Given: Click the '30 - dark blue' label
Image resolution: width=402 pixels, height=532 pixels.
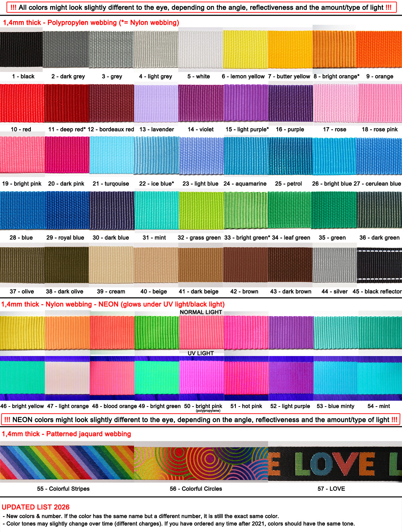Looking at the screenshot, I should pos(111,238).
